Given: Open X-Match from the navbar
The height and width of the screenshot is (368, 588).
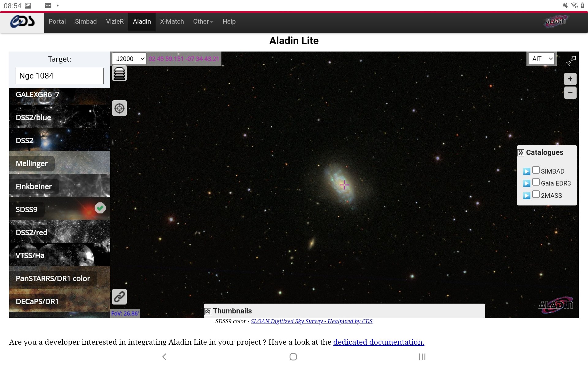Looking at the screenshot, I should point(172,21).
